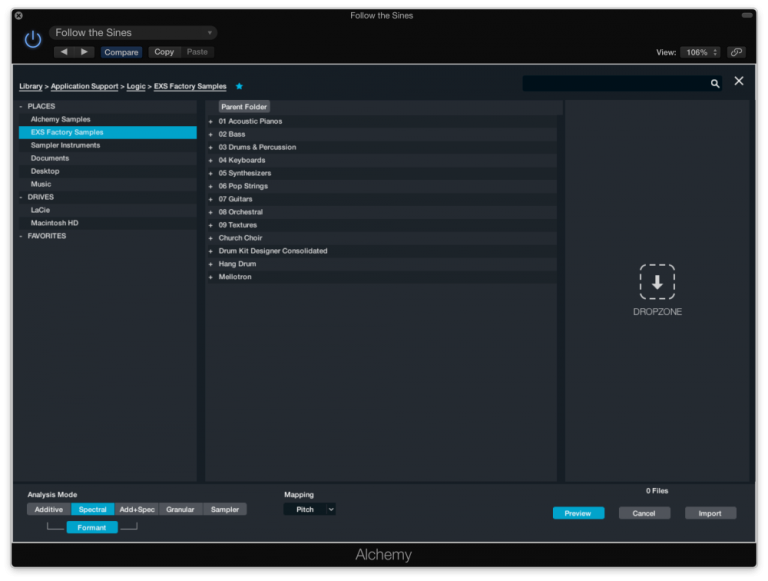
Task: Select Granular analysis mode
Action: (180, 509)
